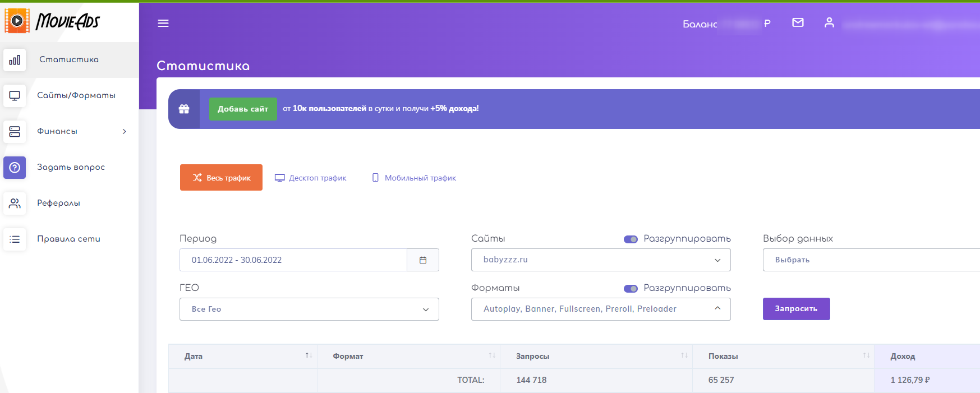Click the Баланс text in header
Screen dimensions: 980x393
(x=700, y=24)
